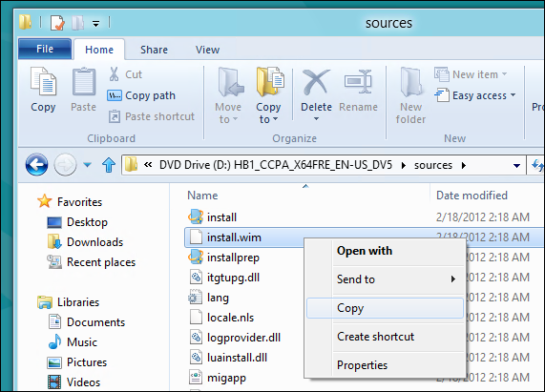This screenshot has width=545, height=392.
Task: Select the install.wim file
Action: click(x=234, y=237)
